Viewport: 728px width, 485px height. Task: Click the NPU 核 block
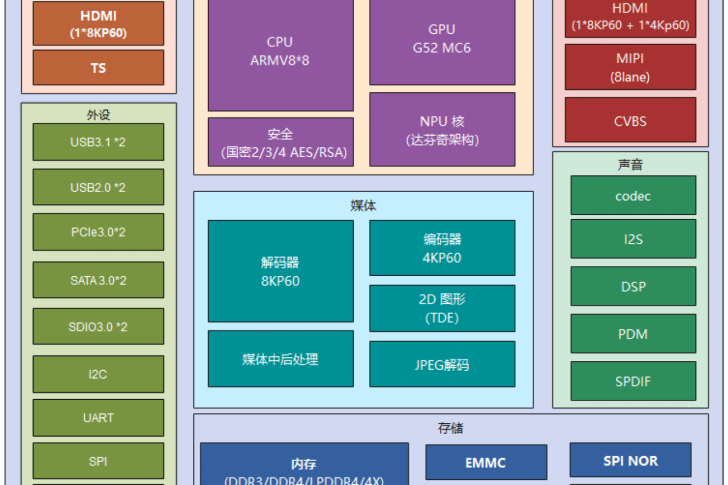[441, 129]
